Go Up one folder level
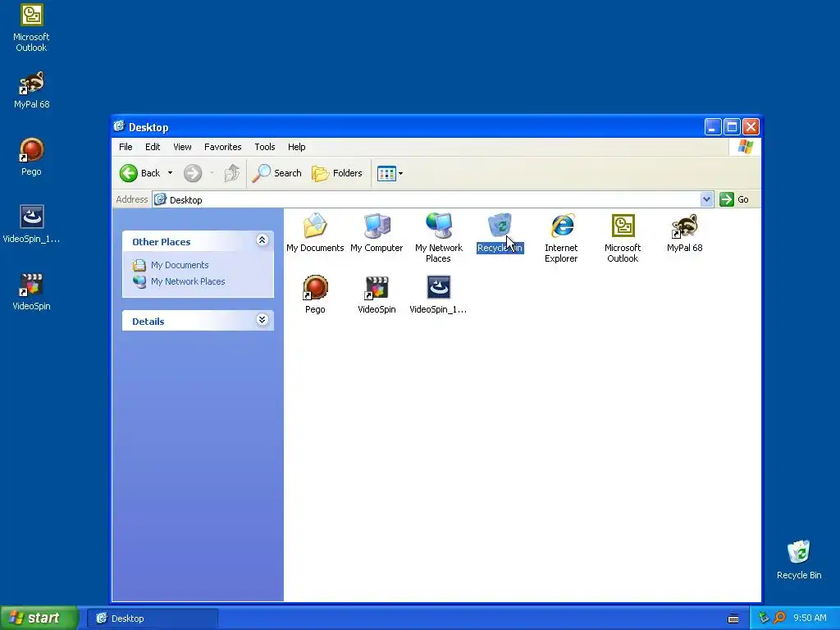 [x=231, y=173]
